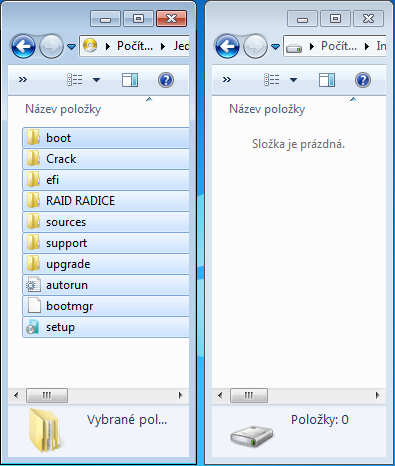This screenshot has width=395, height=466.
Task: Click 'In' breadcrumb in right window
Action: pyautogui.click(x=381, y=46)
